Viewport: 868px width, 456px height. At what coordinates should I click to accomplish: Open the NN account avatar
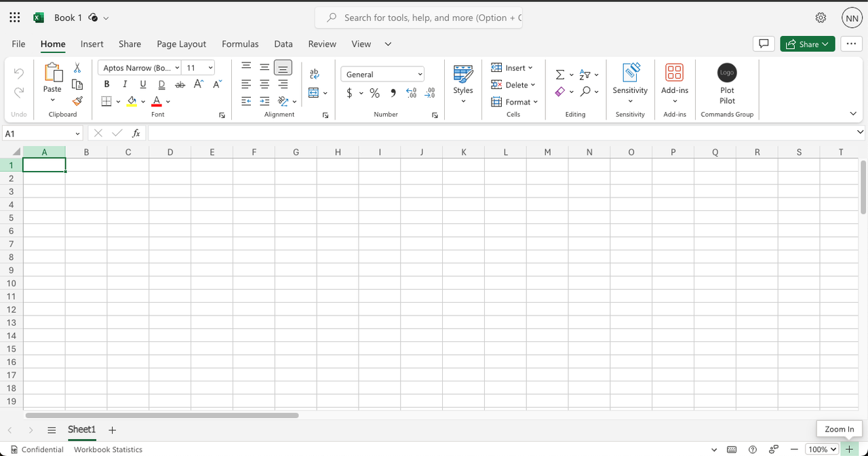coord(852,18)
